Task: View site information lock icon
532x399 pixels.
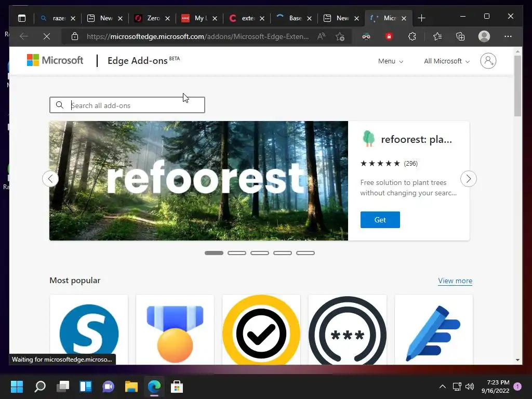Action: point(75,36)
